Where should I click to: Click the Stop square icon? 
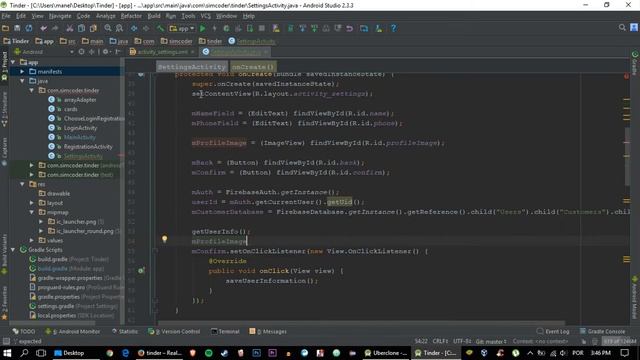click(x=262, y=29)
